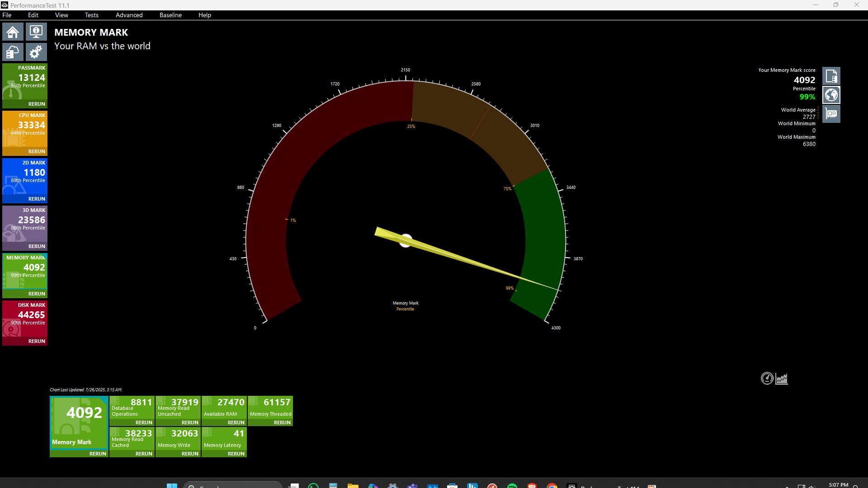Select the Memory Write 32063 tile
868x488 pixels.
tap(178, 438)
